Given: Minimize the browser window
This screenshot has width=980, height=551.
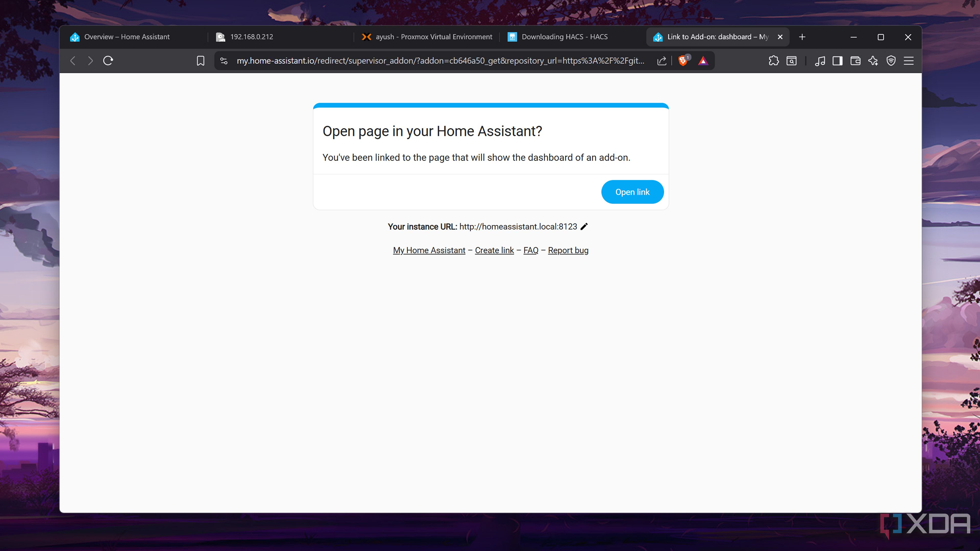Looking at the screenshot, I should (x=853, y=37).
